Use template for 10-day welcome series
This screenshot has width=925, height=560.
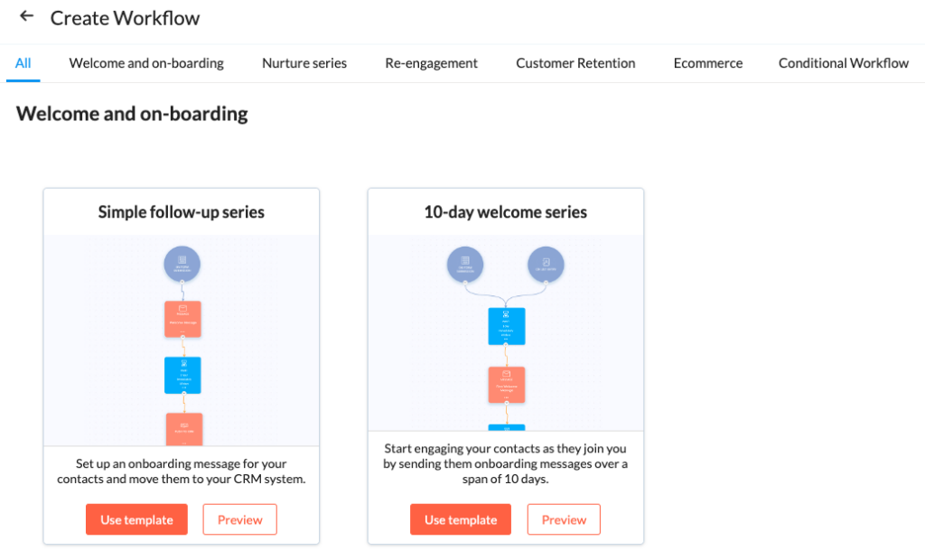(x=460, y=519)
